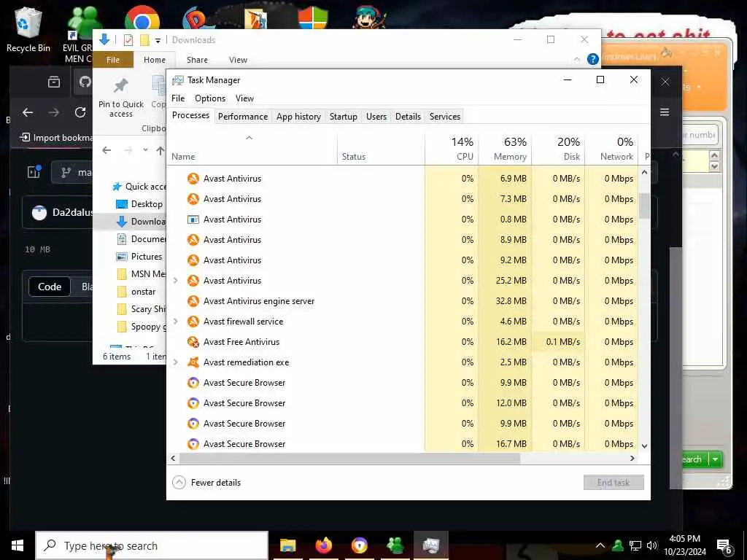
Task: Open Task Manager View menu
Action: pyautogui.click(x=244, y=98)
